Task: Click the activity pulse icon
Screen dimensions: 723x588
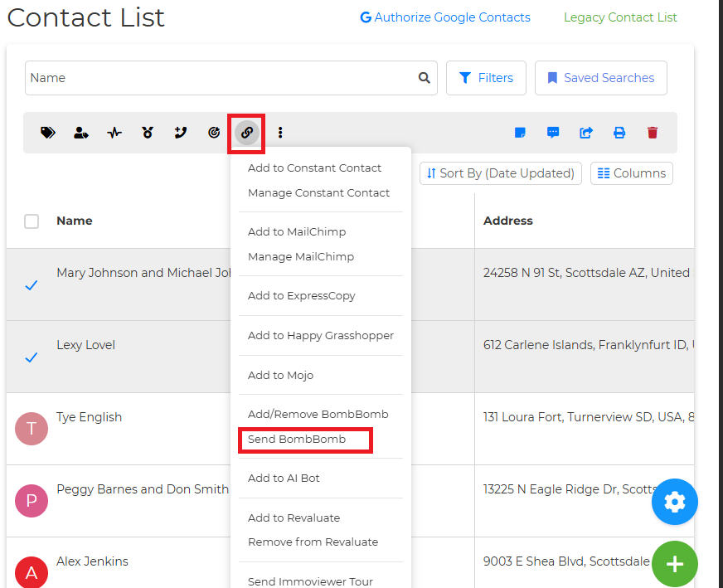Action: coord(114,133)
